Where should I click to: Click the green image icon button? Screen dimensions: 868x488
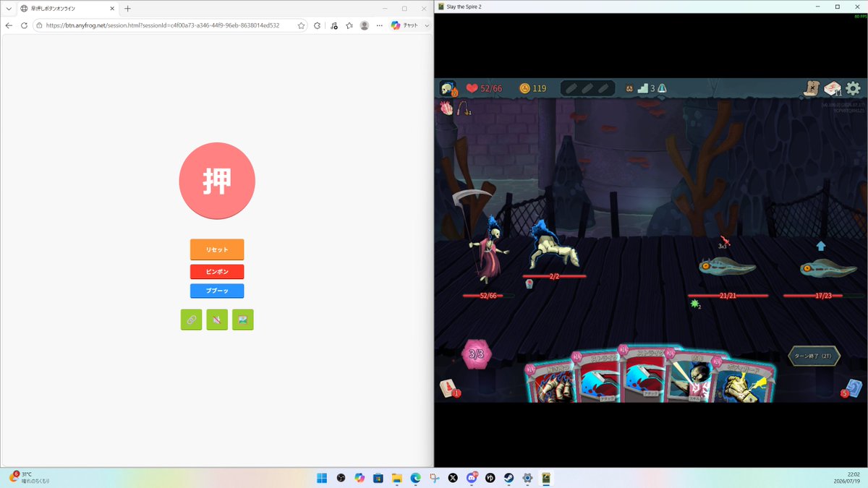coord(243,320)
